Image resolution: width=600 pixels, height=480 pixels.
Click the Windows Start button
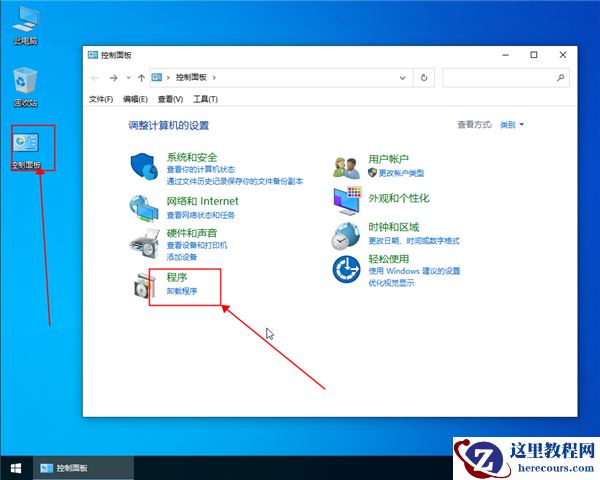(16, 468)
